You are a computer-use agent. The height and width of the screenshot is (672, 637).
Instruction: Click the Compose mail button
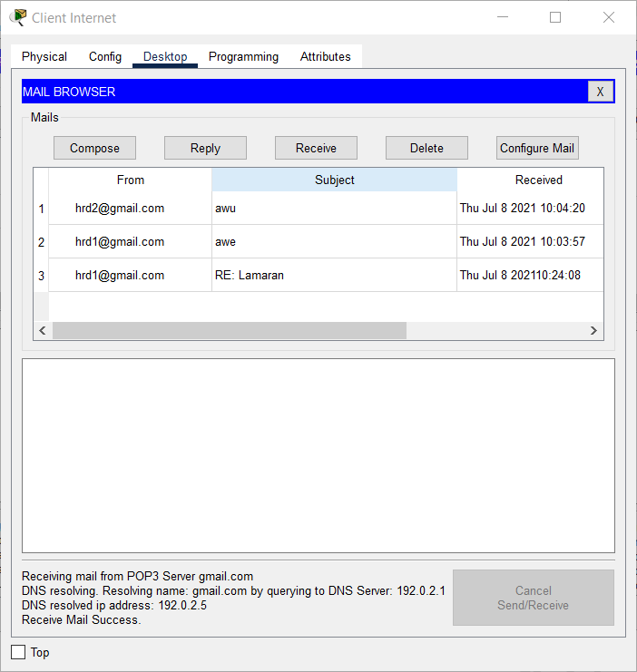pos(94,148)
